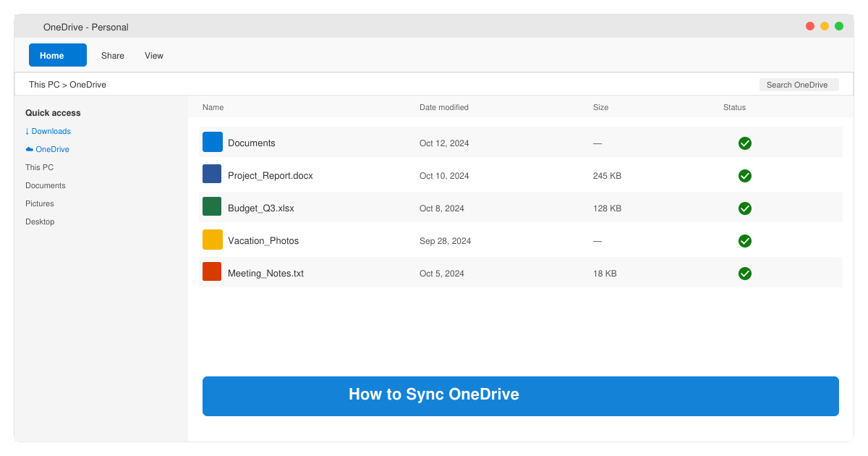
Task: Click the Oct 10, 2024 date
Action: click(x=444, y=176)
